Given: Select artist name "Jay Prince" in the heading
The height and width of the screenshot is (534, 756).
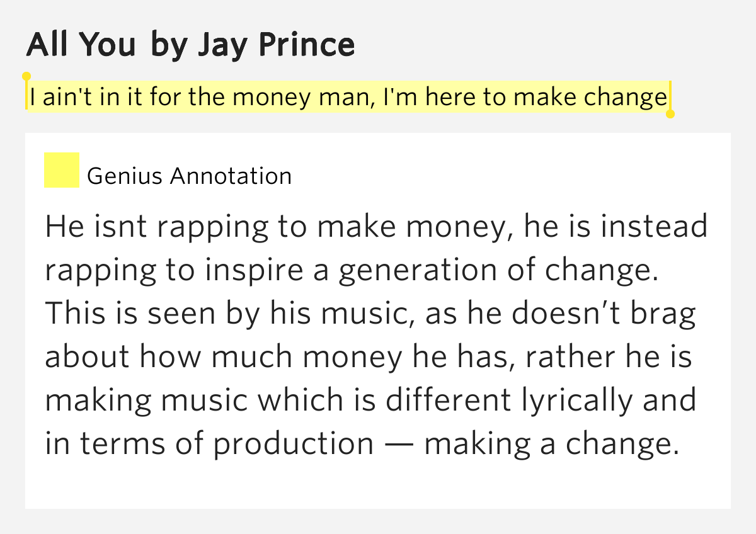Looking at the screenshot, I should [275, 44].
